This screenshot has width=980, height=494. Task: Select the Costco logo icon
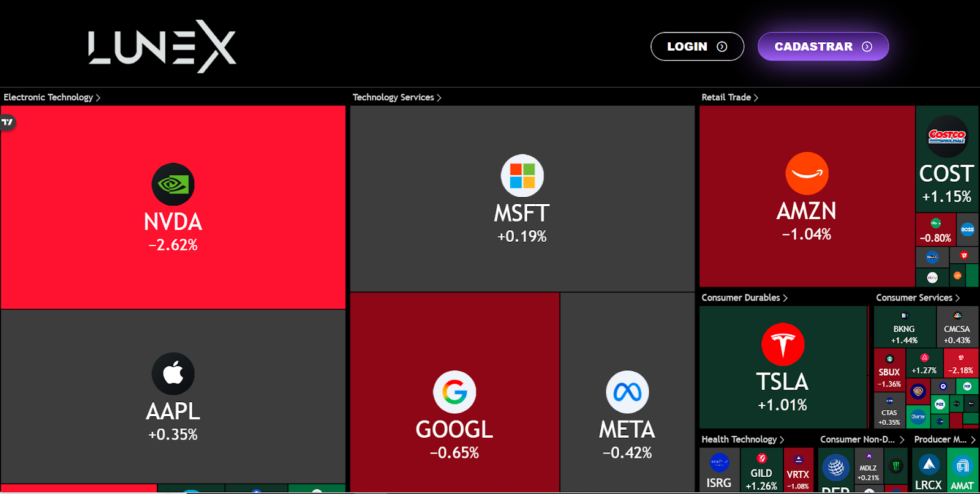947,136
